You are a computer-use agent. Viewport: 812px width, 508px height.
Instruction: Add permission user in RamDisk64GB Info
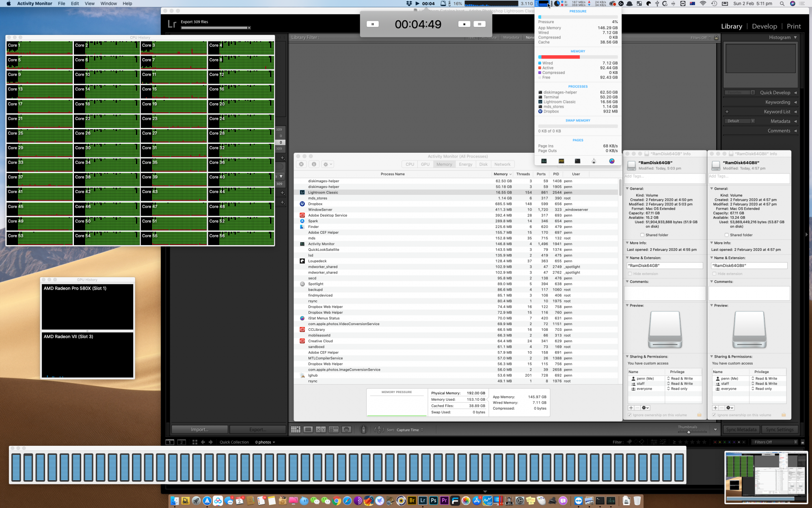(631, 408)
